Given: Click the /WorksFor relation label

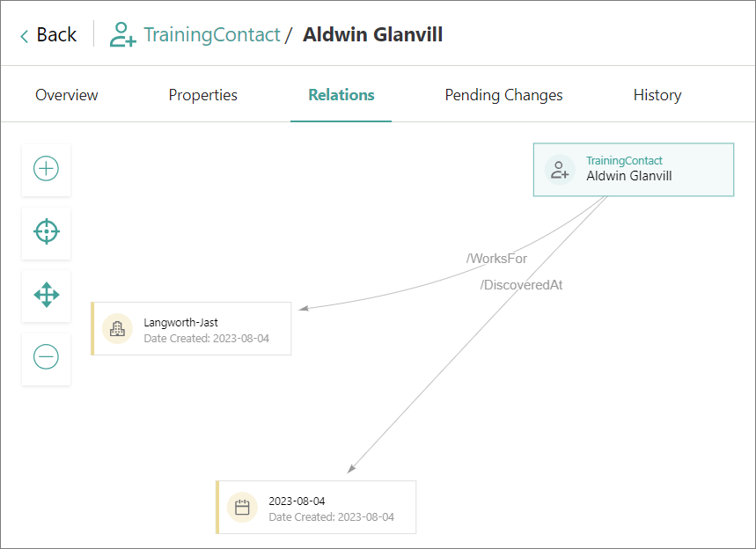Looking at the screenshot, I should tap(496, 259).
